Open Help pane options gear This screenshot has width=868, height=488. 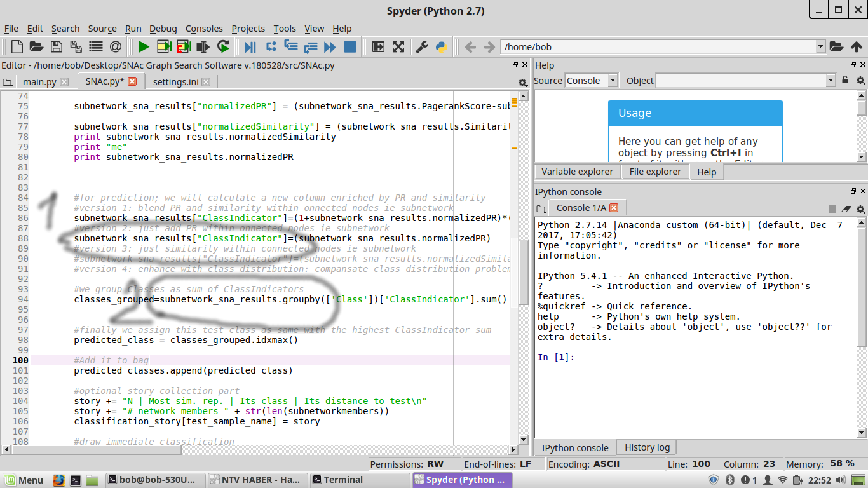pos(860,81)
